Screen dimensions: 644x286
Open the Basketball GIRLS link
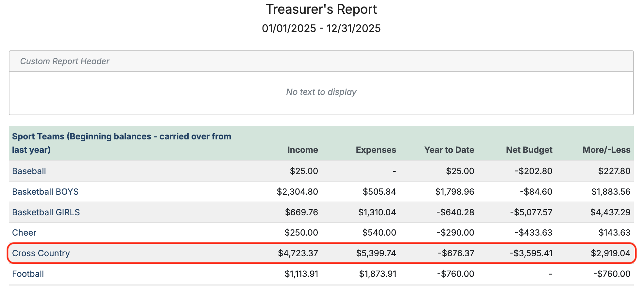[46, 212]
